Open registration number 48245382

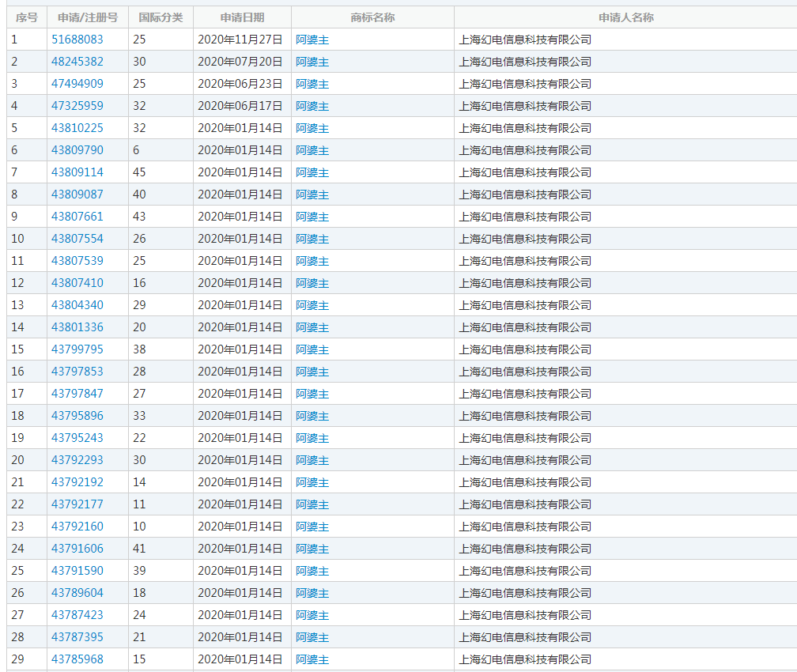(x=77, y=62)
